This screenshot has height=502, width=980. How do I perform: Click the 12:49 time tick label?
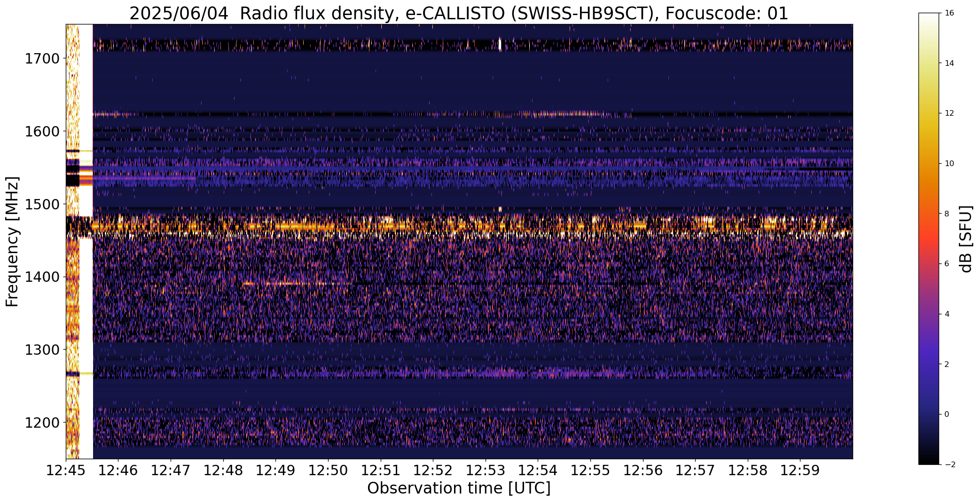coord(276,470)
